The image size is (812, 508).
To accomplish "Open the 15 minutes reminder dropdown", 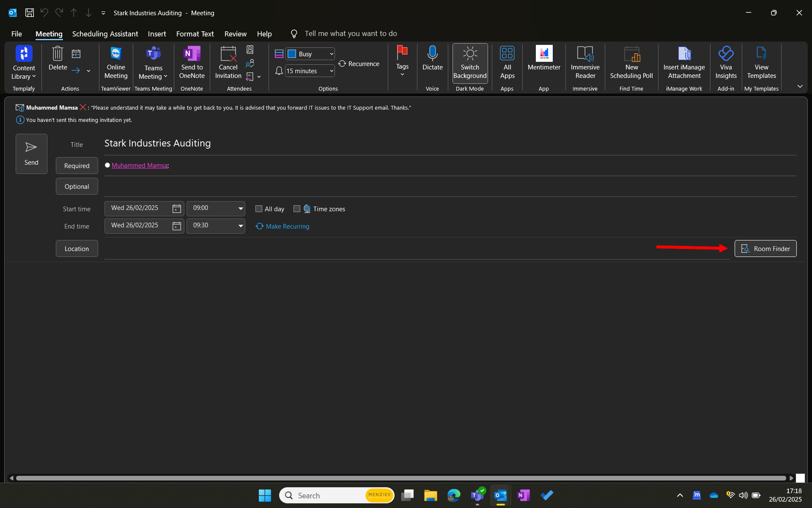I will 331,71.
